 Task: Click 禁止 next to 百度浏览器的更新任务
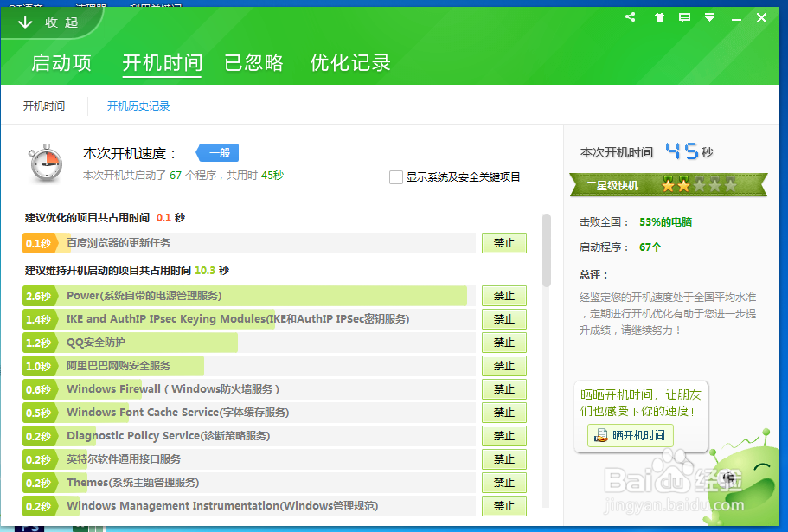pyautogui.click(x=504, y=243)
